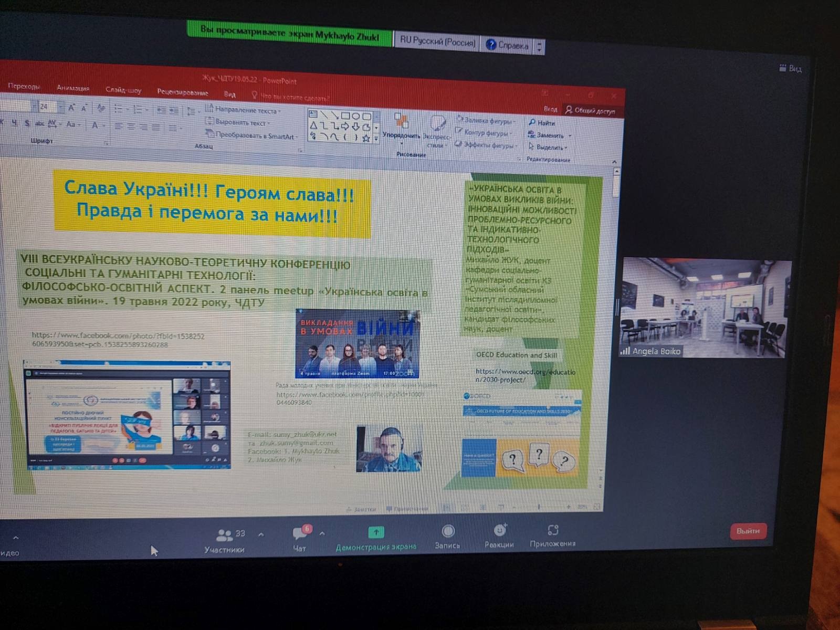Click the Tell me search field

290,97
